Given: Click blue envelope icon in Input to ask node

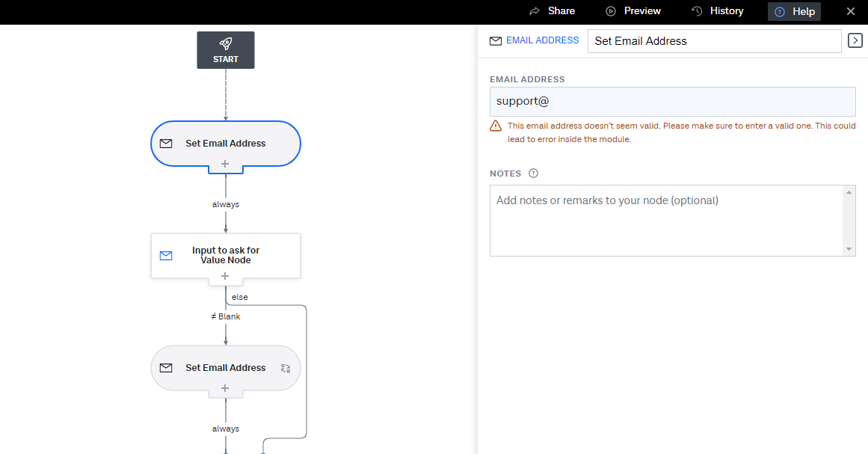Looking at the screenshot, I should (x=166, y=255).
